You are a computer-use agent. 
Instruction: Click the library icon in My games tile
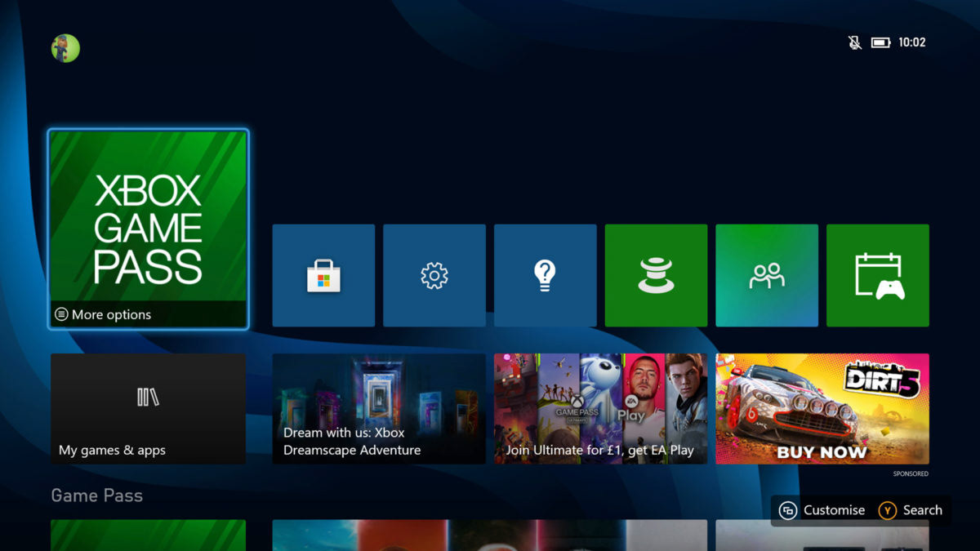click(x=148, y=398)
